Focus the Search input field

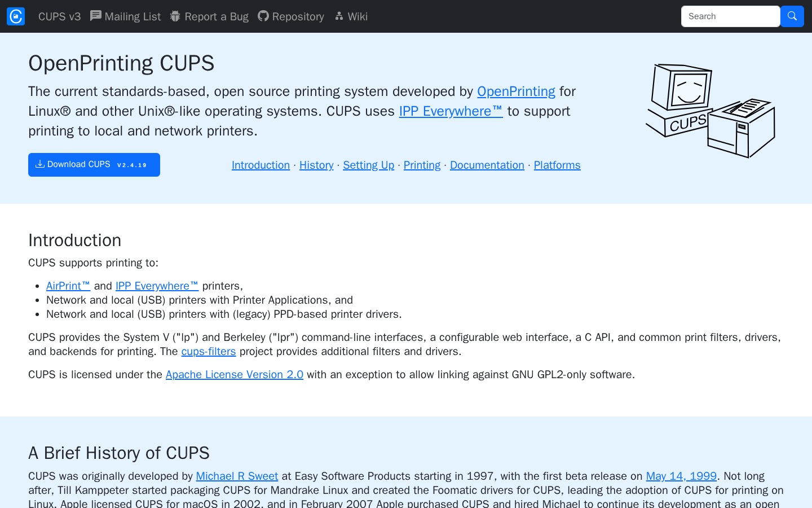click(730, 16)
